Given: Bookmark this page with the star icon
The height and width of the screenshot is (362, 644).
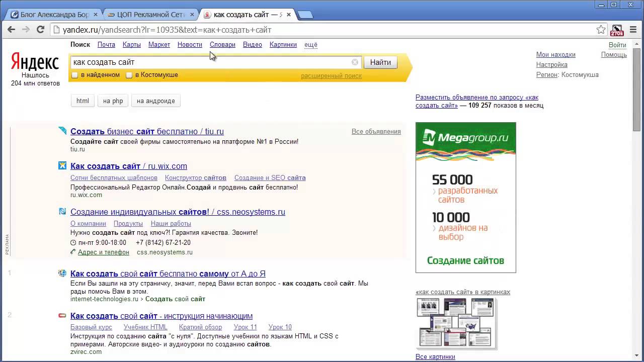Looking at the screenshot, I should coord(601,30).
